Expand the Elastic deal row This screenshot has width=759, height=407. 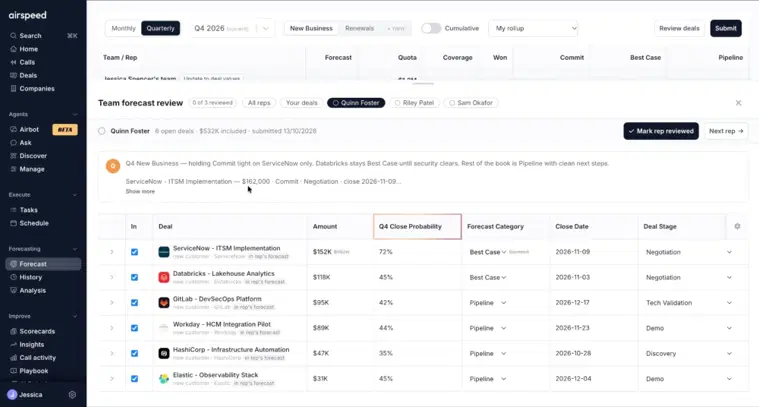[x=111, y=378]
